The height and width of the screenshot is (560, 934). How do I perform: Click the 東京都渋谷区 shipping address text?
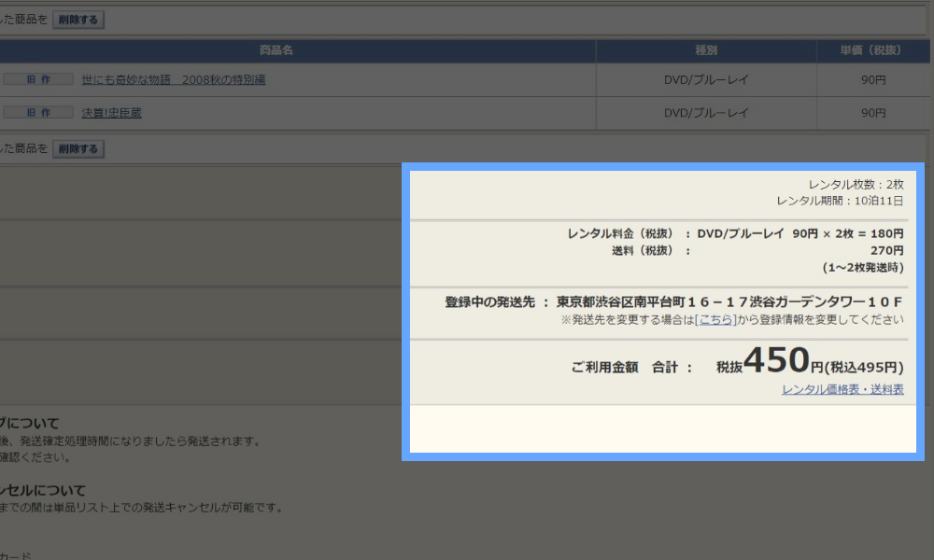pos(729,301)
